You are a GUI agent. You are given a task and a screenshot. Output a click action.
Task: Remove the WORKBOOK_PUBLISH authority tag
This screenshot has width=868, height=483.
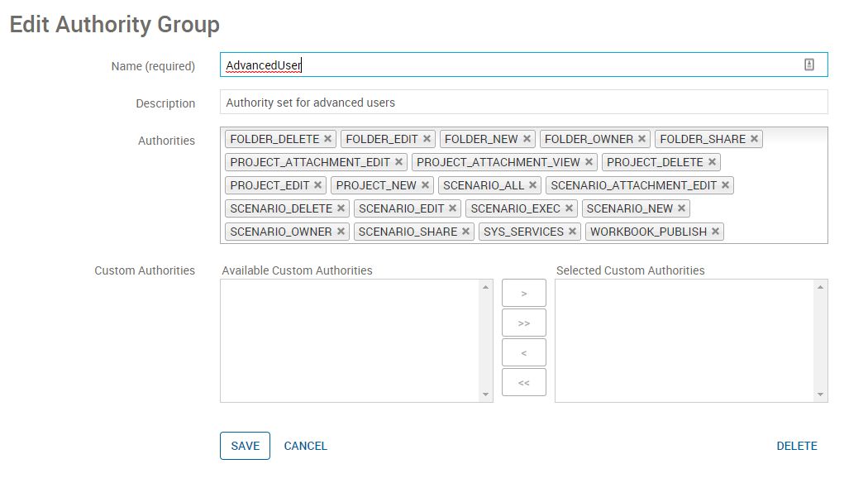click(x=715, y=232)
